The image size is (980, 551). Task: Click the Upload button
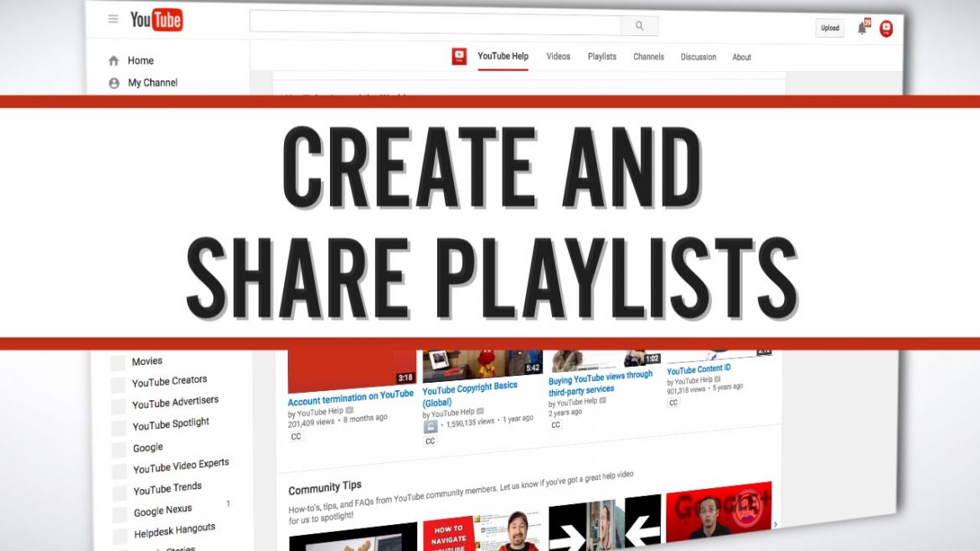pyautogui.click(x=830, y=28)
